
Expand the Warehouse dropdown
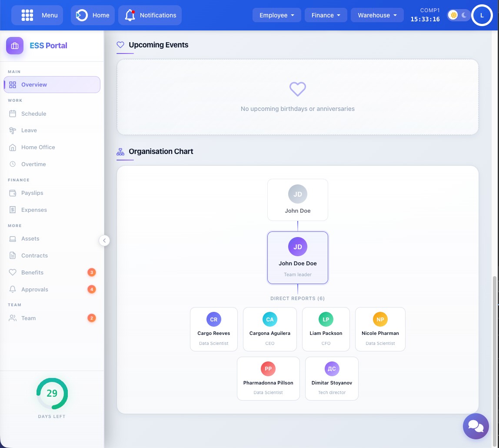pyautogui.click(x=377, y=15)
